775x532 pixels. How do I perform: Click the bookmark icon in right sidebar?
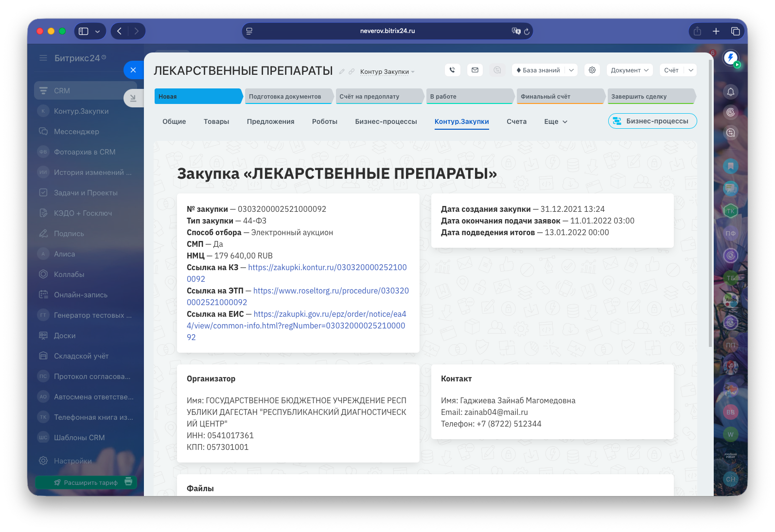tap(730, 166)
